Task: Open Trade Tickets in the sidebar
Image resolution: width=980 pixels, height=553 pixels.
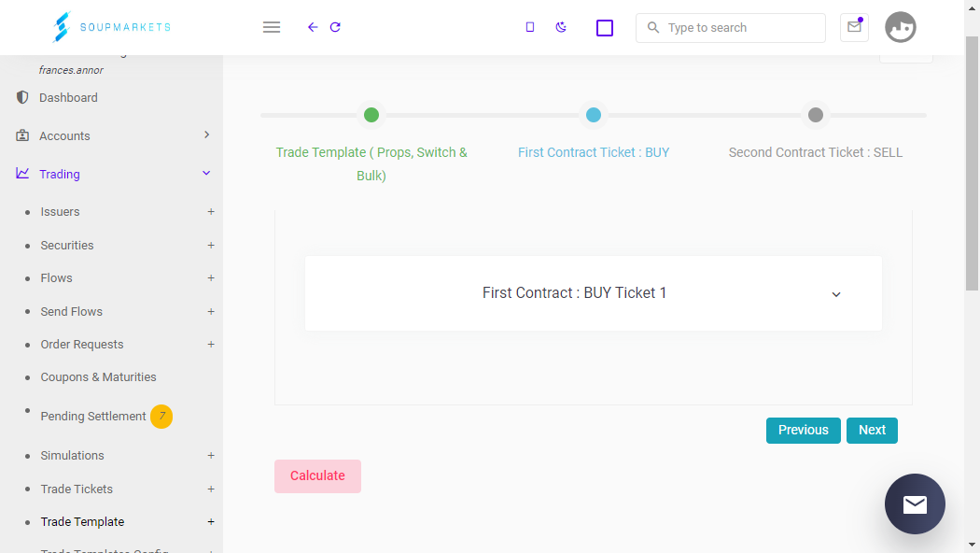Action: [x=77, y=489]
